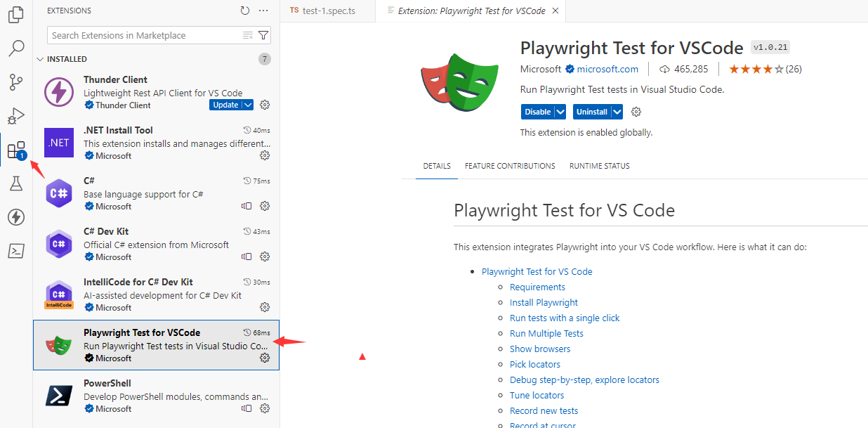The height and width of the screenshot is (428, 868).
Task: Select the .NET Install Tool extension entry
Action: click(x=157, y=143)
